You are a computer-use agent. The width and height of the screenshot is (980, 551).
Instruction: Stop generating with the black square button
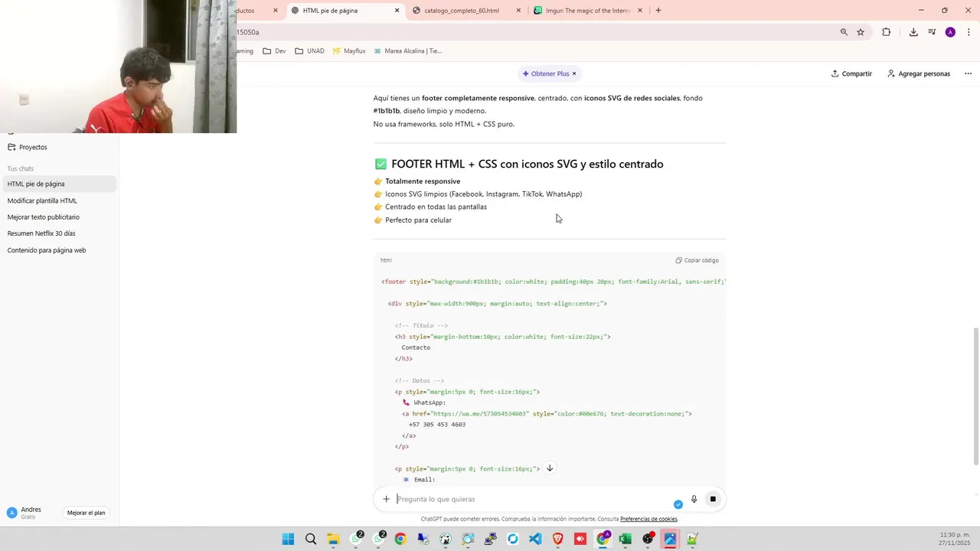[x=713, y=499]
